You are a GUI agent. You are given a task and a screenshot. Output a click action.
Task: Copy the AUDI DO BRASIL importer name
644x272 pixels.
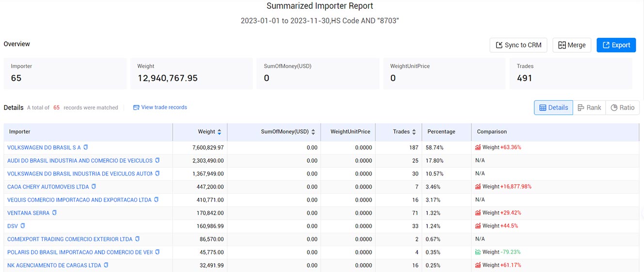coord(157,160)
